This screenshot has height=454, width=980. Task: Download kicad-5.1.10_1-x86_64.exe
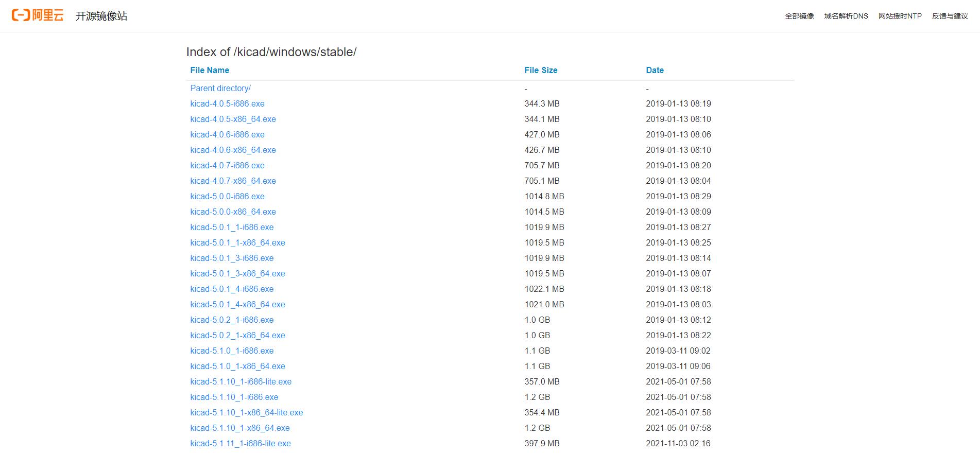[240, 428]
